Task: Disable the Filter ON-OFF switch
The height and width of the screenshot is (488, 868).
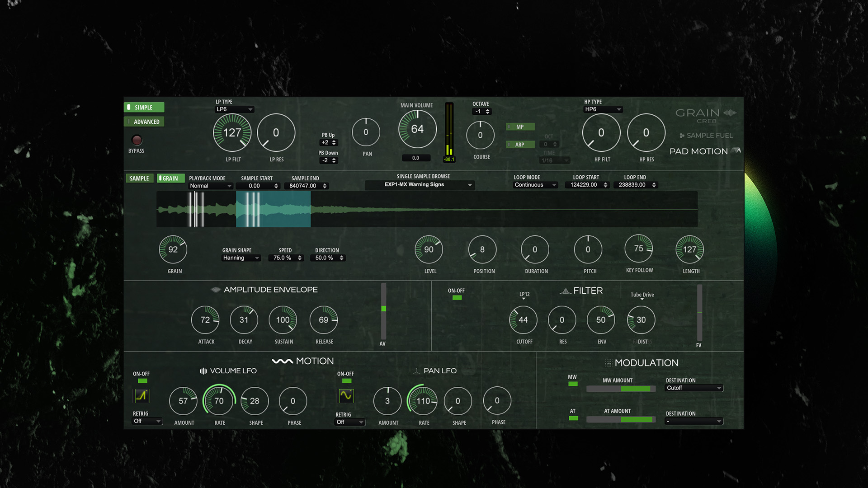Action: [x=457, y=297]
